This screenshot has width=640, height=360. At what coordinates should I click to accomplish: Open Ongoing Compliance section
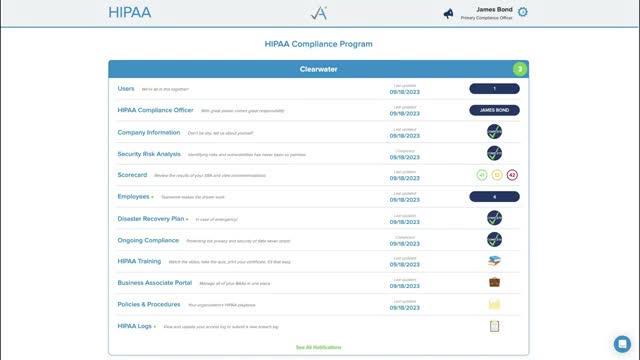pos(148,240)
